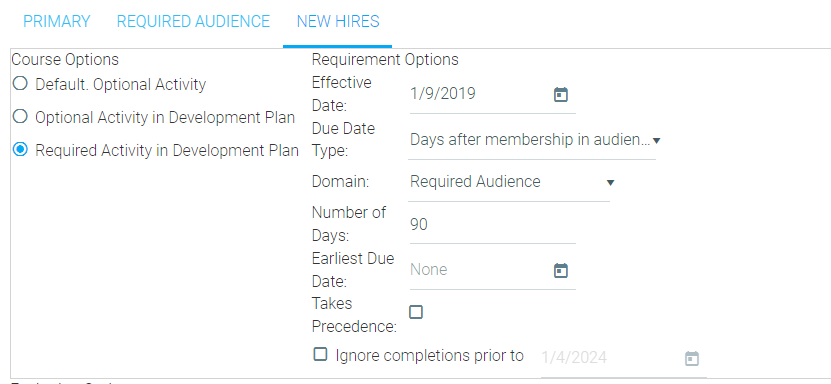Click the Earliest Due Date field showing None
This screenshot has width=831, height=384.
click(492, 270)
